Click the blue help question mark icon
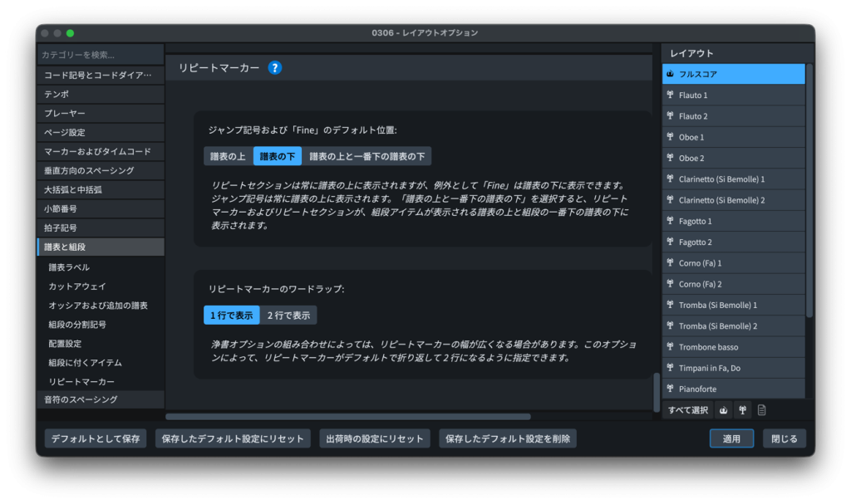The width and height of the screenshot is (851, 504). pos(275,68)
